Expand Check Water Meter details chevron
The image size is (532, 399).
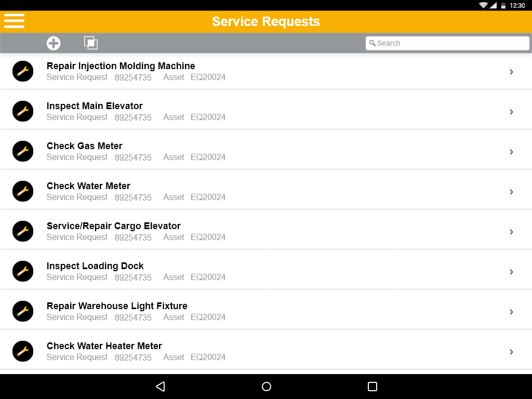(511, 192)
